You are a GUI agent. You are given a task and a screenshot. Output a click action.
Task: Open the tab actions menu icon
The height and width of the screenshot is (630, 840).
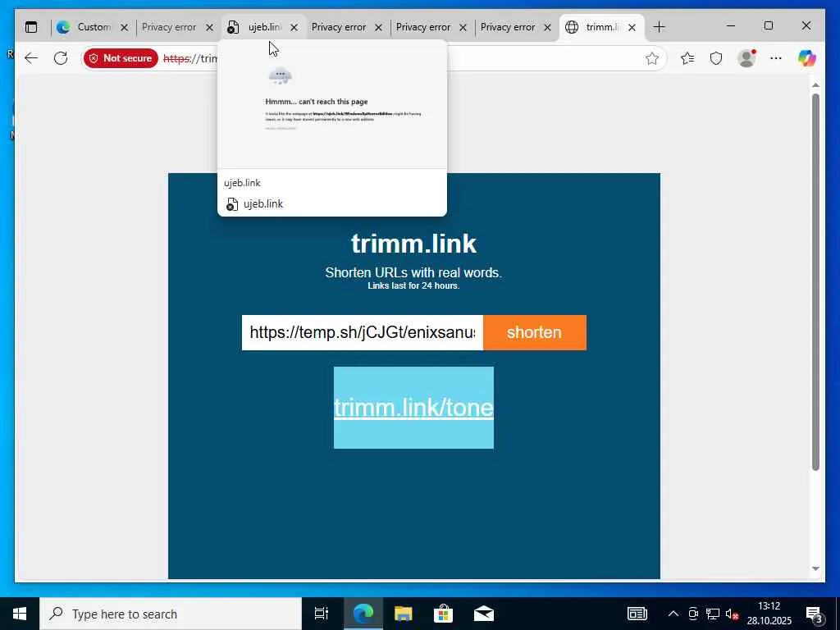coord(31,27)
